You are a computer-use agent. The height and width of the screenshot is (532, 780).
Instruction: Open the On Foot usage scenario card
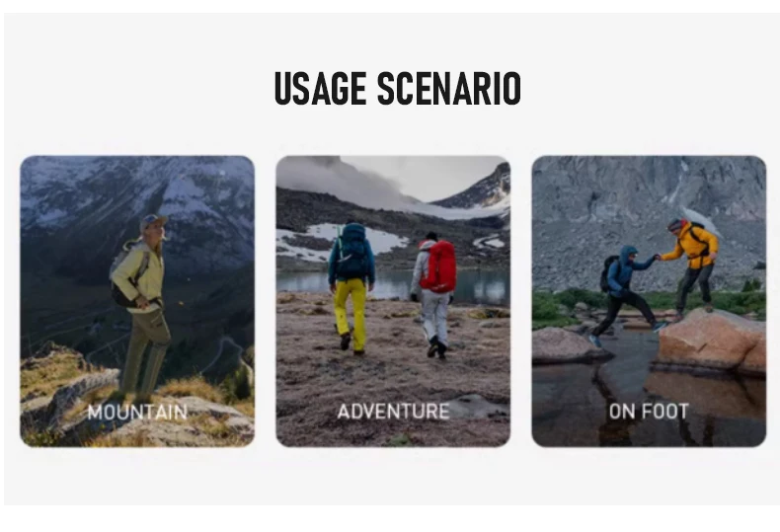click(649, 301)
